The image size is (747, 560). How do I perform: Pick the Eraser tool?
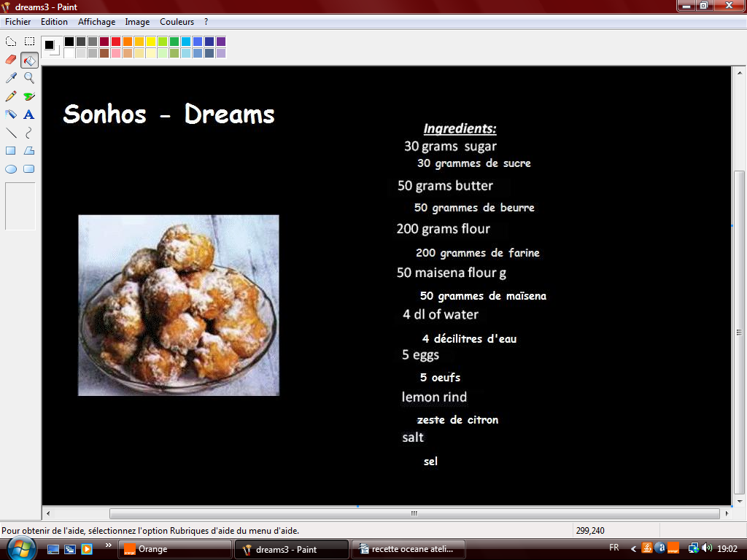(x=11, y=60)
